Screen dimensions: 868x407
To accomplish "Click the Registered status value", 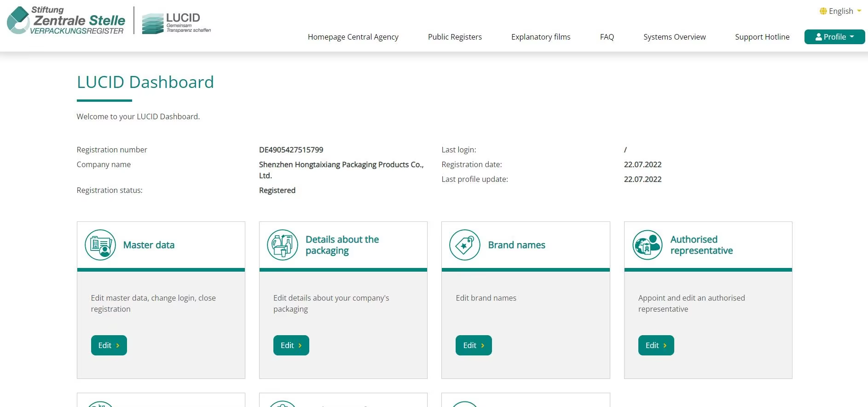I will [x=277, y=190].
